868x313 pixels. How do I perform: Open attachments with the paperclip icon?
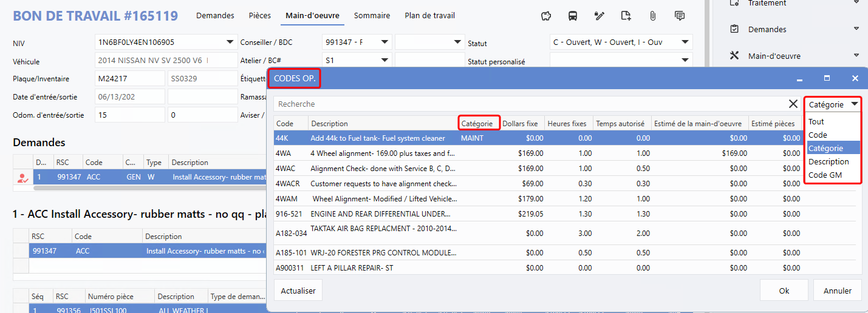tap(653, 16)
